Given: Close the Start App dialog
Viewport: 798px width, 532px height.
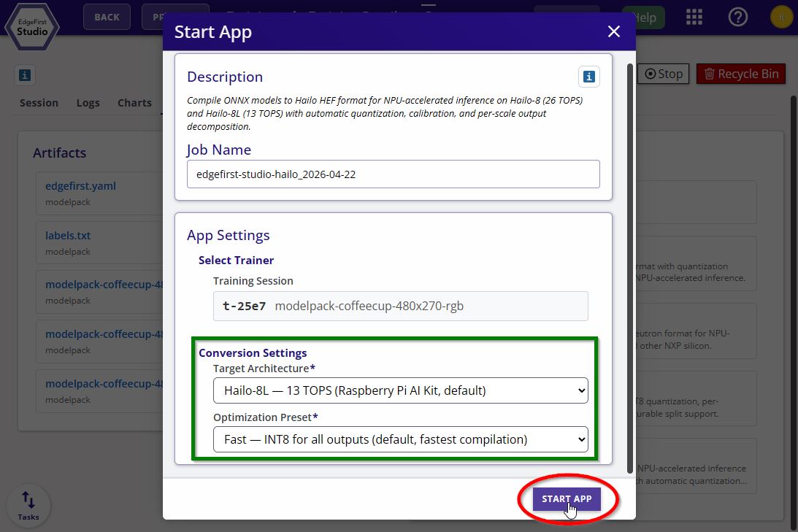Looking at the screenshot, I should [614, 31].
